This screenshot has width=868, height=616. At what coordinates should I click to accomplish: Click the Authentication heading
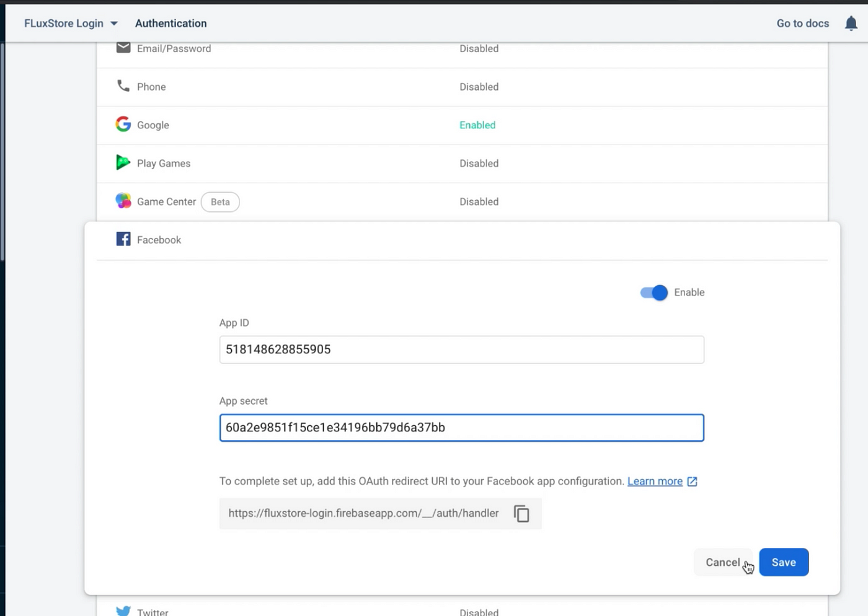pos(171,24)
